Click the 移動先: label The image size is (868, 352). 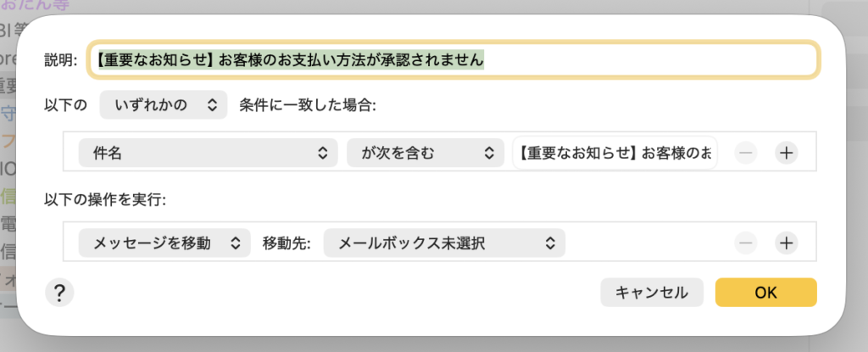[287, 243]
